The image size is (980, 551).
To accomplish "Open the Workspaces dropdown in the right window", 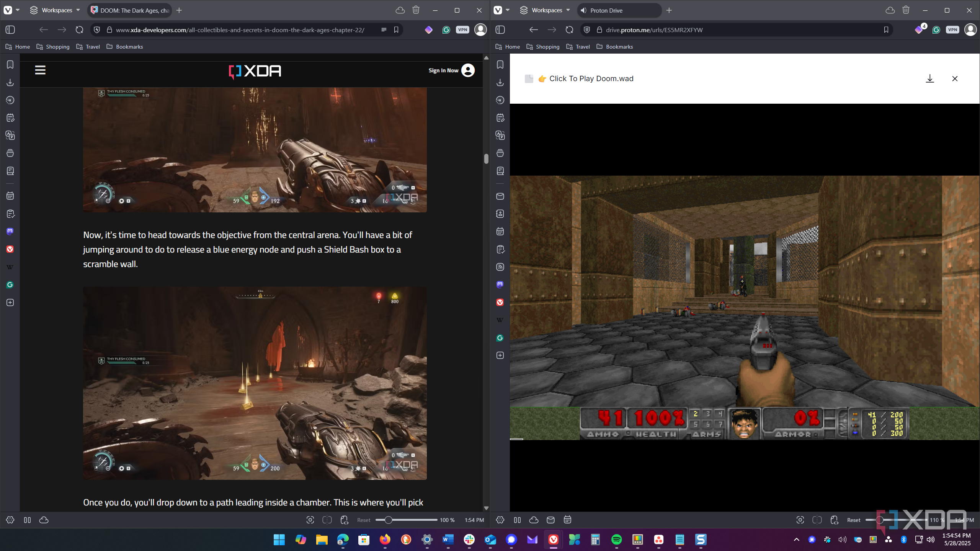I will coord(545,10).
